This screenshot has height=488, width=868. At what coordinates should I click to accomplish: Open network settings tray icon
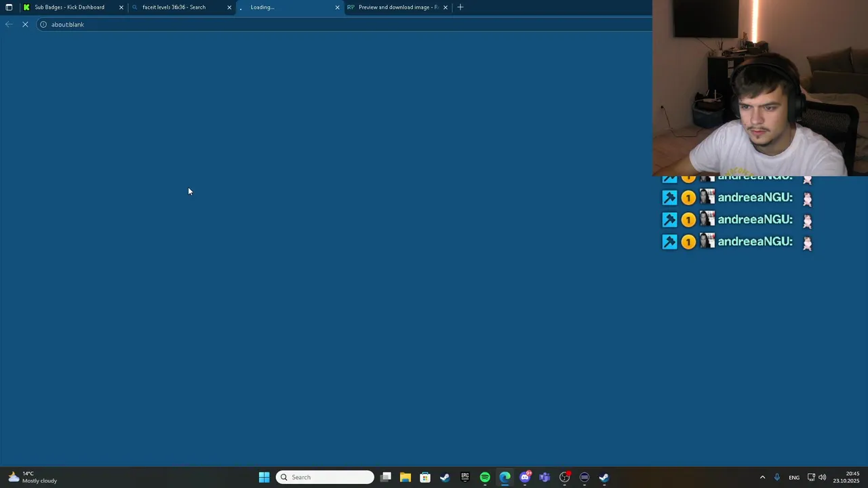(811, 477)
